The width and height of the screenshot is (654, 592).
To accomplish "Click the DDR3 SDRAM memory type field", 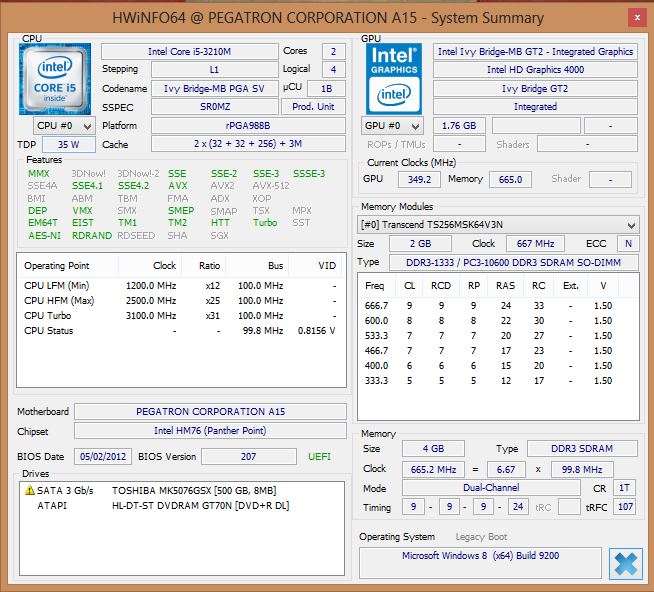I will tap(582, 448).
